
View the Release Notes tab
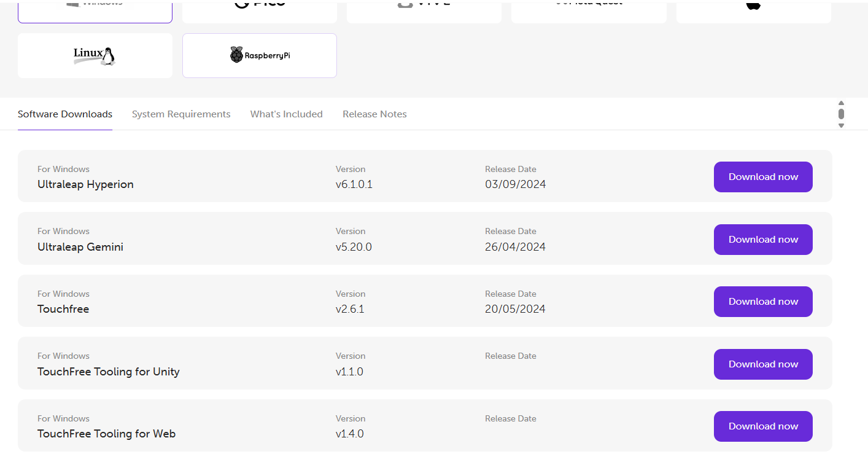374,114
